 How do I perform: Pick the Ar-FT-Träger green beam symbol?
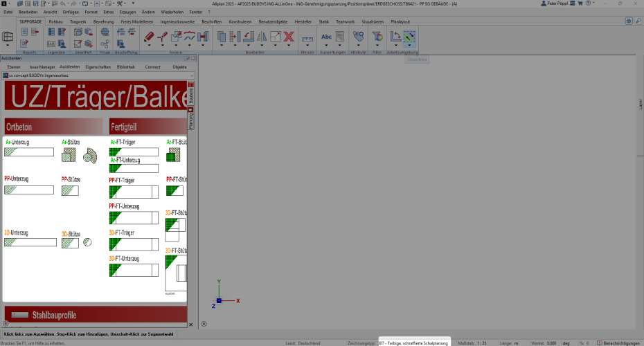pyautogui.click(x=134, y=152)
